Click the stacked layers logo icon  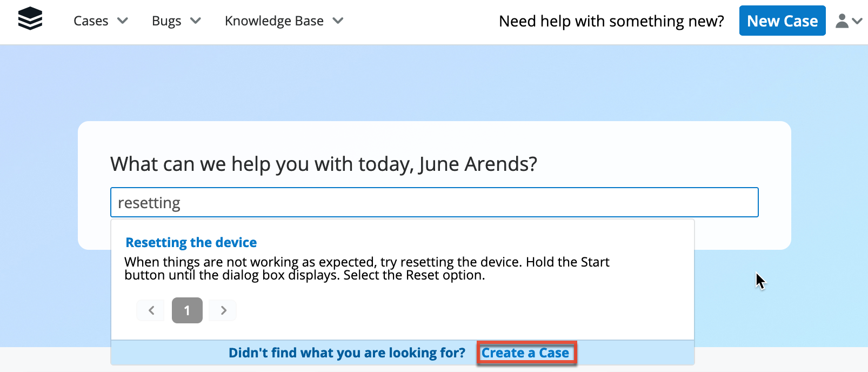click(30, 19)
